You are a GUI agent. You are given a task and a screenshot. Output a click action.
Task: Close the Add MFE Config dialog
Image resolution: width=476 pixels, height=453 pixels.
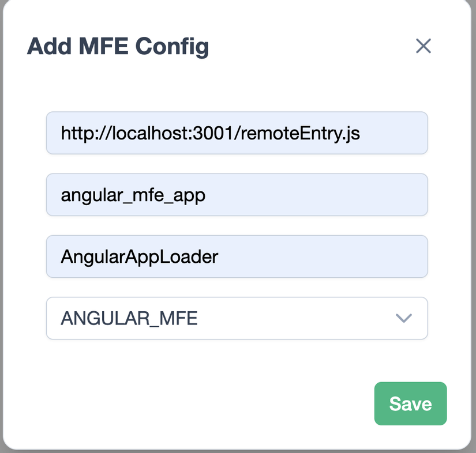click(x=423, y=46)
